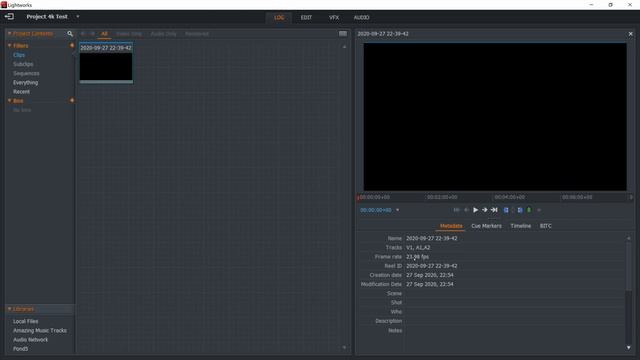Show the Audio Only tab
Viewport: 640px width, 360px height.
coord(163,34)
